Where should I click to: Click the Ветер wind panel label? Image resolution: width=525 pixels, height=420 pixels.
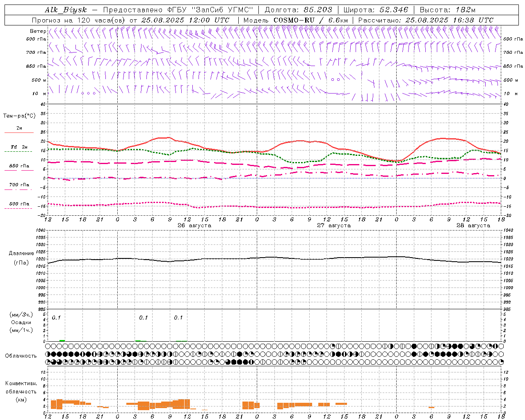[x=38, y=31]
